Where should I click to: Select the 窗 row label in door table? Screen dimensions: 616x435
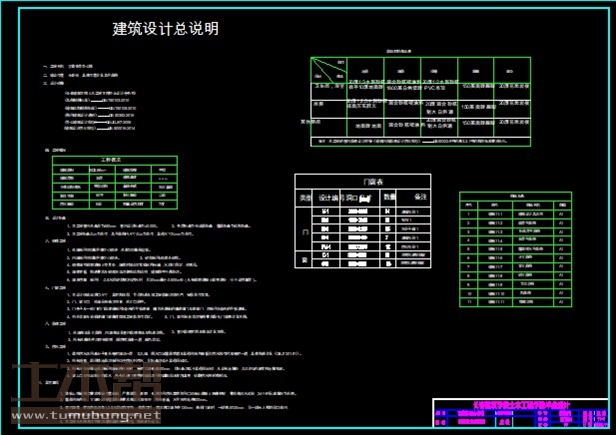[x=304, y=261]
